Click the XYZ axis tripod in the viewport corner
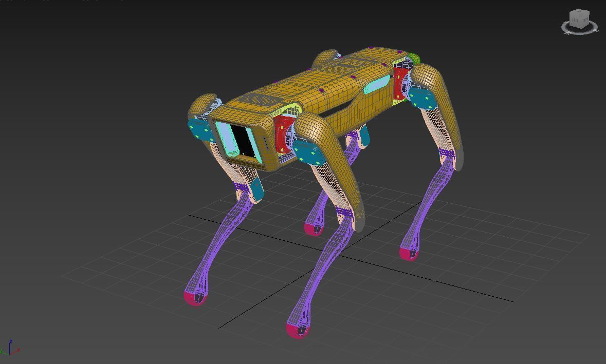Image resolution: width=606 pixels, height=364 pixels. [x=10, y=348]
